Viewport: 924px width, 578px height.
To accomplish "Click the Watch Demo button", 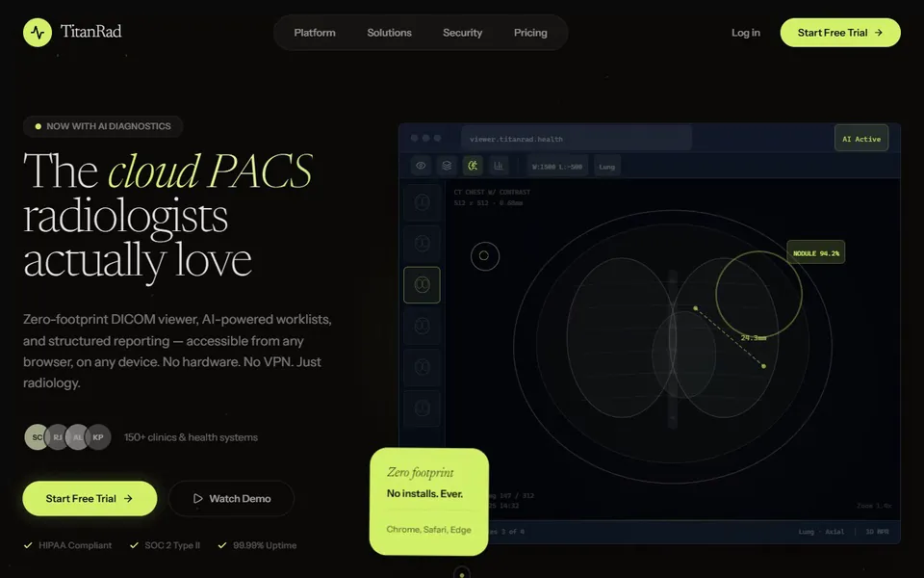I will (x=231, y=498).
